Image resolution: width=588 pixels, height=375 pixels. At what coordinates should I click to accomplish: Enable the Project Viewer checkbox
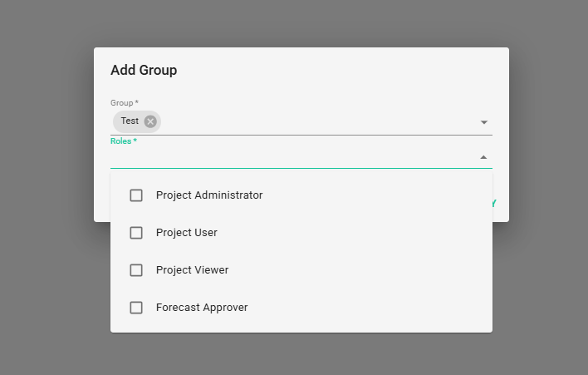tap(136, 270)
